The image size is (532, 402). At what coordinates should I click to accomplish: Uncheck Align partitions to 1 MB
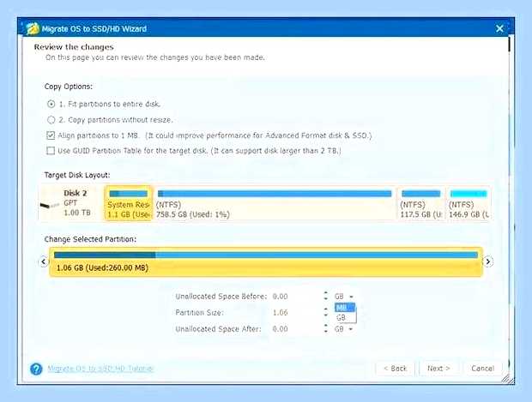[x=51, y=135]
